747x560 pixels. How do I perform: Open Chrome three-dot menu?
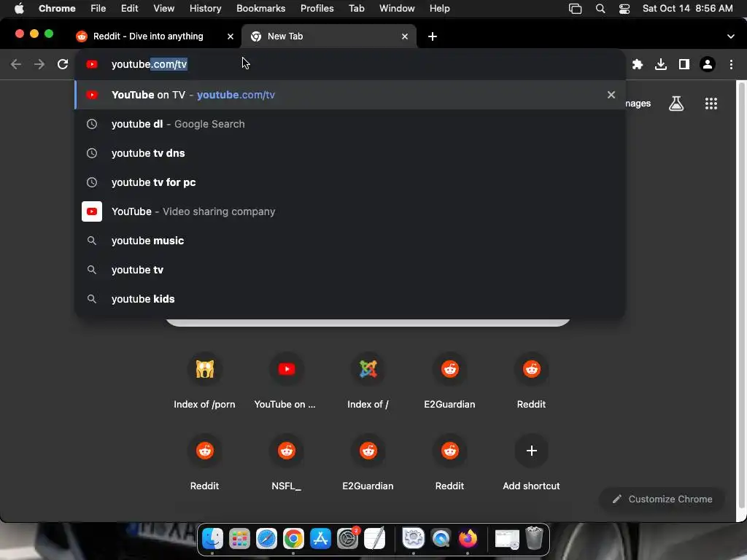(x=731, y=64)
